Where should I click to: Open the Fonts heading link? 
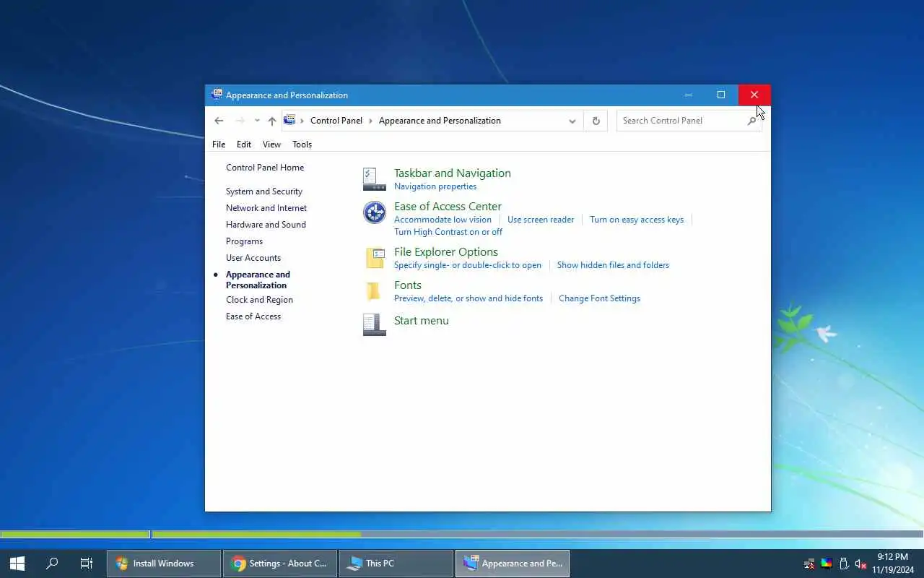[x=408, y=285]
